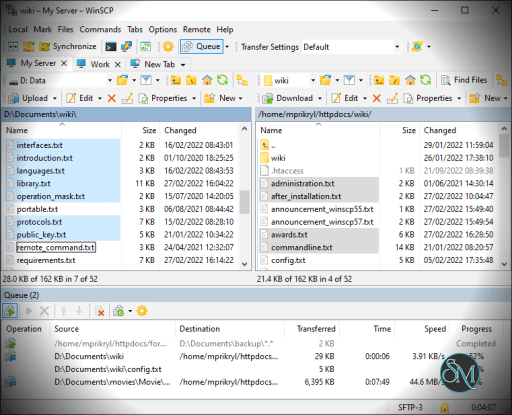Select portable.txt in local panel

[37, 209]
